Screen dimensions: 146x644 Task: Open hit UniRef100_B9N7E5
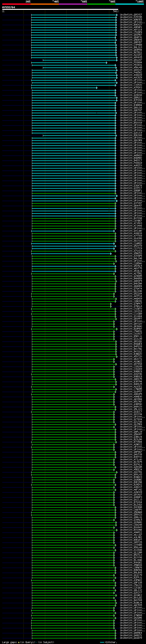[131, 20]
